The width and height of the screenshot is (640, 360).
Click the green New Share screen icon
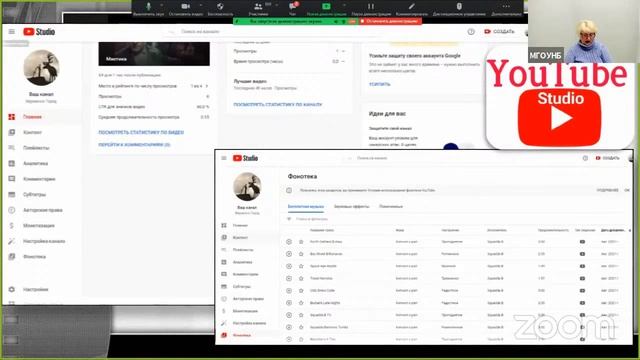[326, 6]
